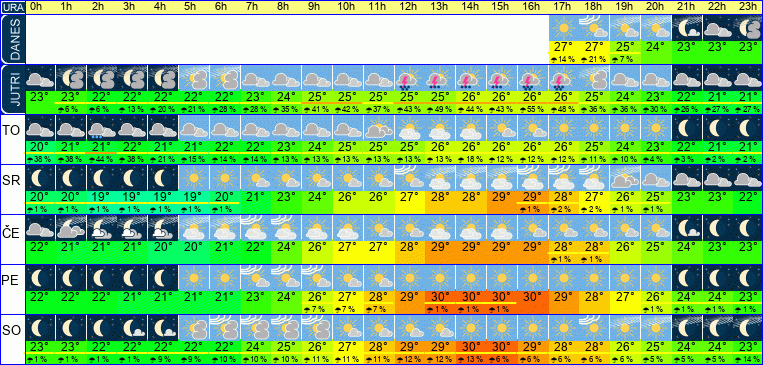Click windy partly cloudy icon for ČE at 8h
763x365 pixels.
click(x=286, y=227)
